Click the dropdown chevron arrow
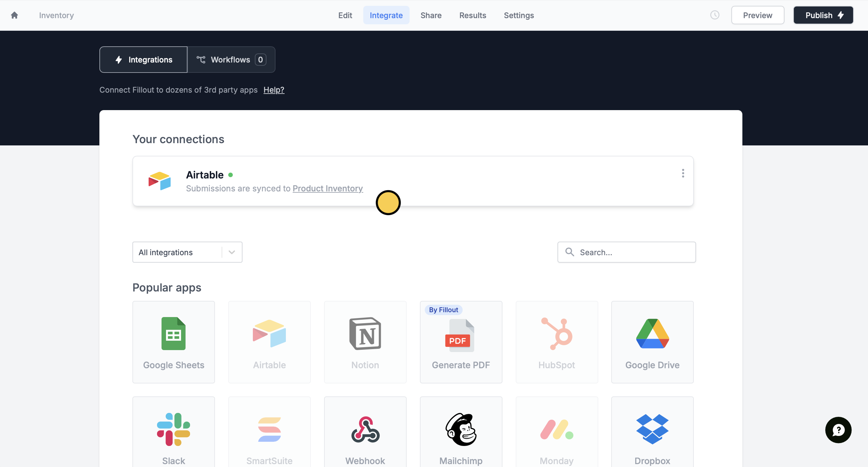The image size is (868, 467). (x=232, y=252)
